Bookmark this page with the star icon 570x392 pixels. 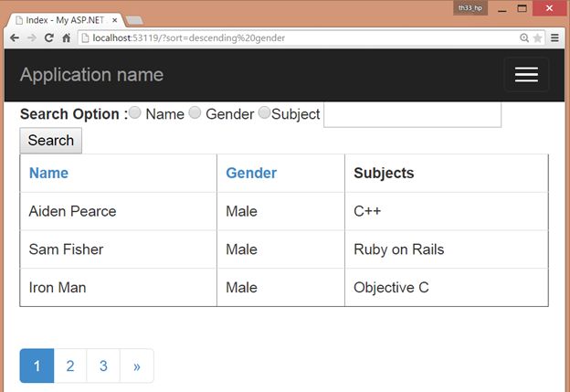click(538, 37)
